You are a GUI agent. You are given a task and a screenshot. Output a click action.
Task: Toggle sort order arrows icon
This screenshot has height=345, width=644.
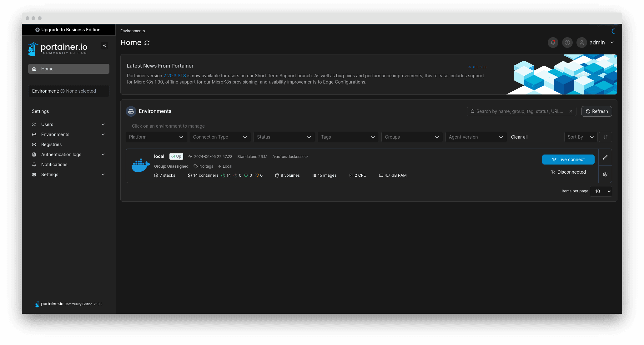[606, 137]
